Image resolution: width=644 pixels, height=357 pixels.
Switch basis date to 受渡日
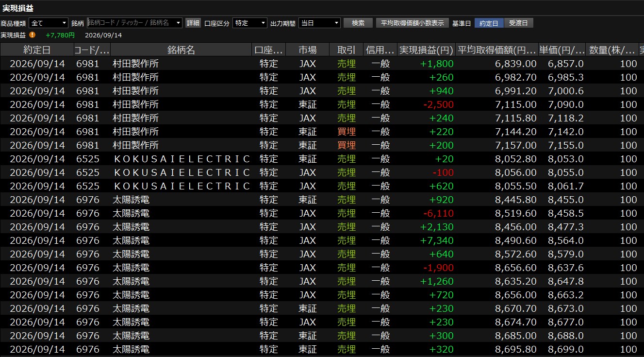[x=518, y=23]
